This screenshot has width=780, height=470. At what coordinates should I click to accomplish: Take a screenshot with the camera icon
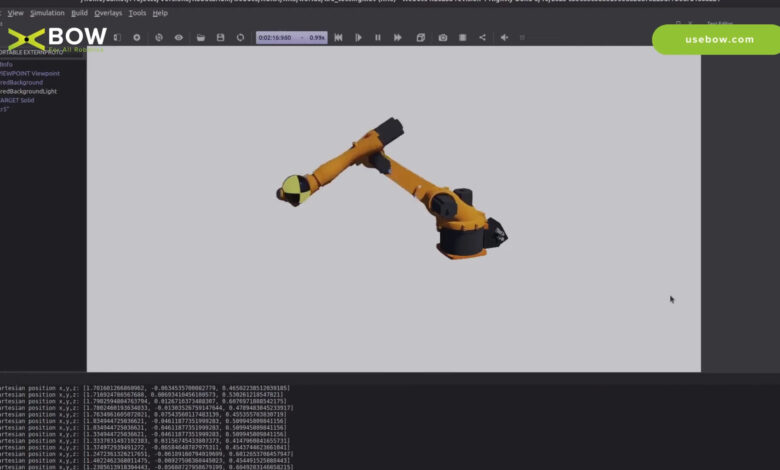(444, 37)
